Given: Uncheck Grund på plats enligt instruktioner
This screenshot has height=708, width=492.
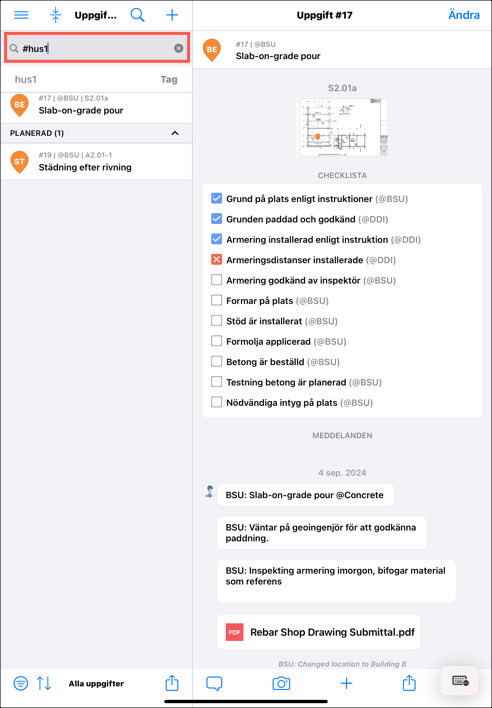Looking at the screenshot, I should 217,199.
